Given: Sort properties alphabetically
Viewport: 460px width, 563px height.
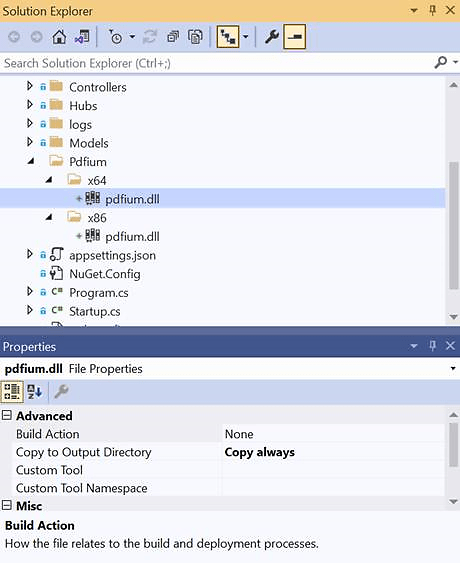Looking at the screenshot, I should pyautogui.click(x=35, y=391).
